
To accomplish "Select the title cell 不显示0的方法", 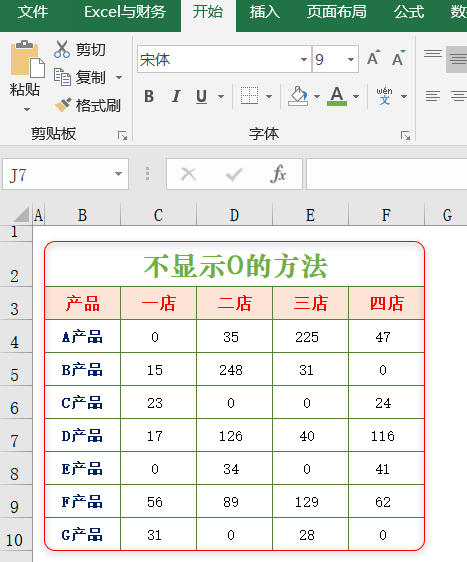I will [x=235, y=265].
